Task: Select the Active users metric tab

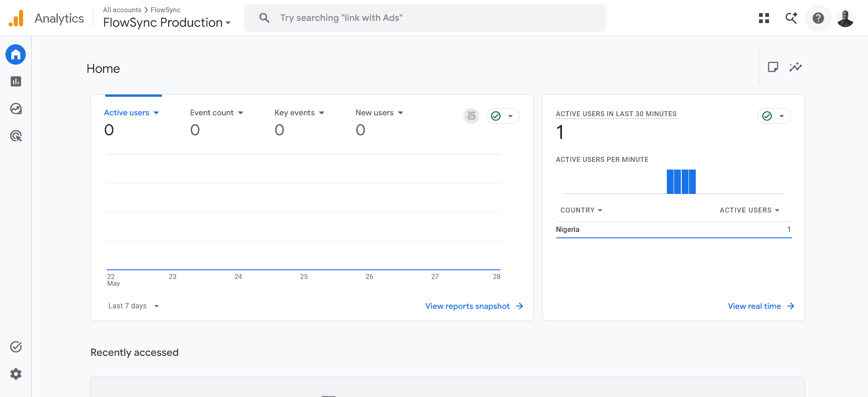Action: coord(132,122)
